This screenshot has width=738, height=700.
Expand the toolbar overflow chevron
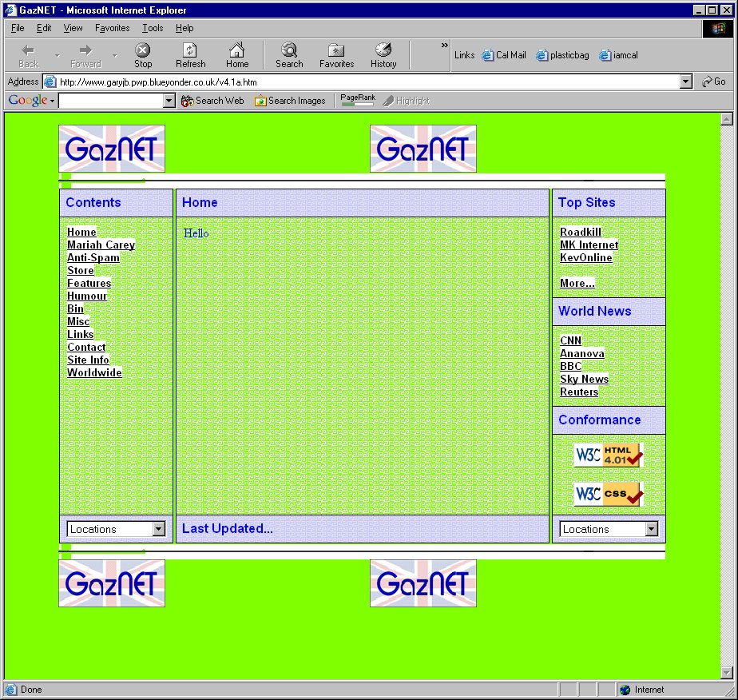[444, 46]
